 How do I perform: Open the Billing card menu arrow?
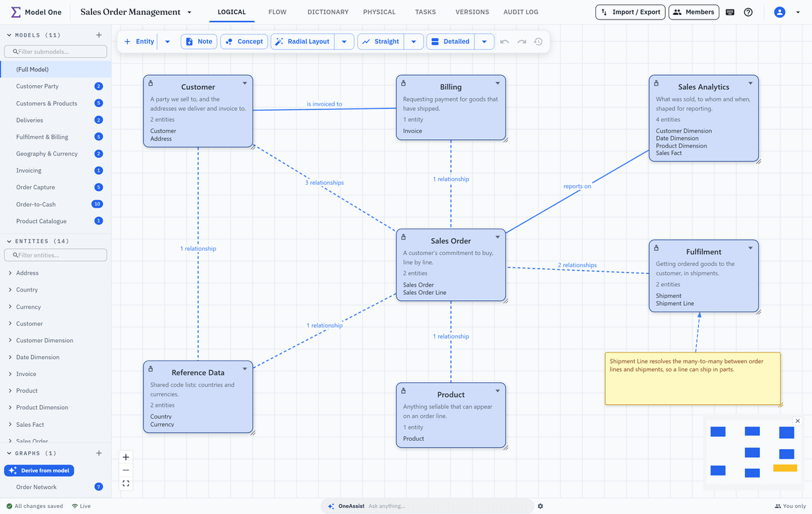tap(497, 83)
